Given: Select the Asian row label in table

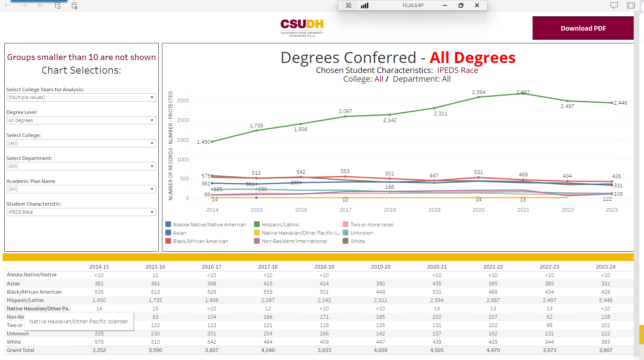Looking at the screenshot, I should tap(13, 283).
